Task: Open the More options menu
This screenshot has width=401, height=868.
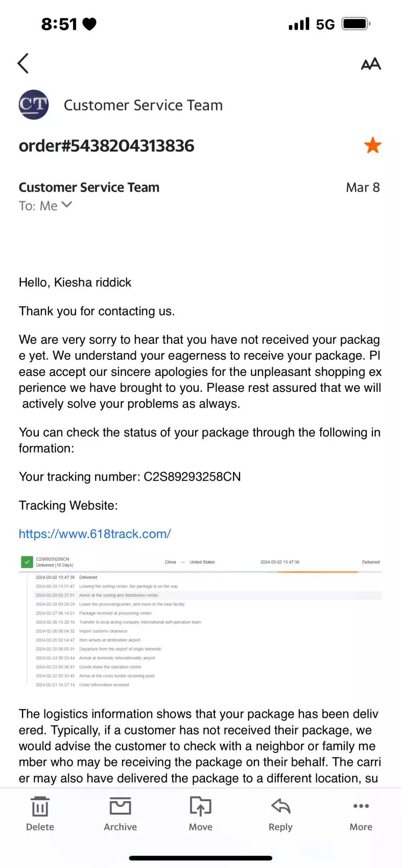Action: [361, 814]
